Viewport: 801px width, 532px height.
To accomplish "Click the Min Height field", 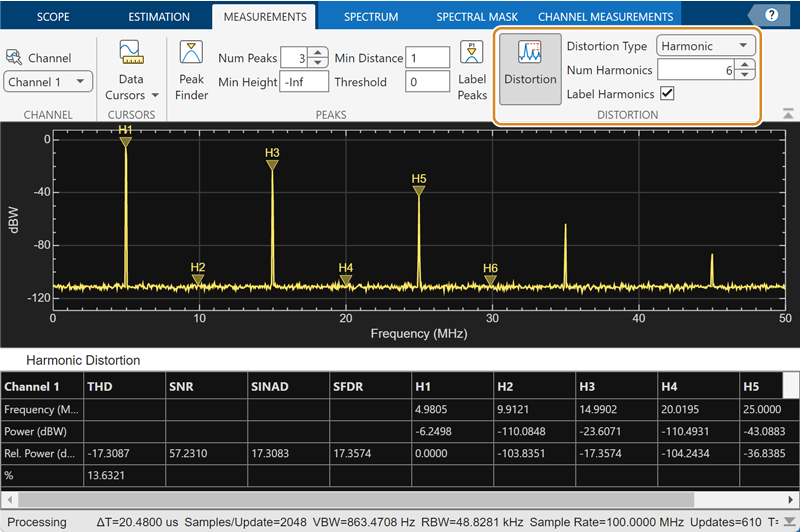I will (x=304, y=82).
